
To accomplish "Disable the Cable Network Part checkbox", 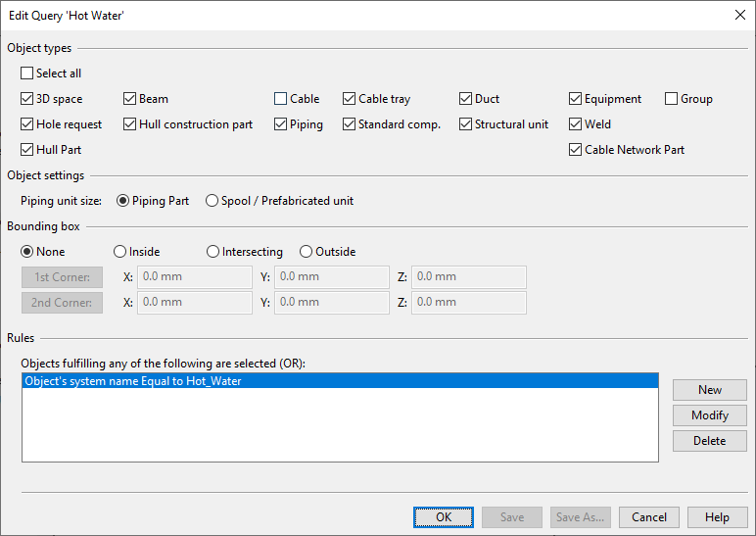I will tap(576, 150).
